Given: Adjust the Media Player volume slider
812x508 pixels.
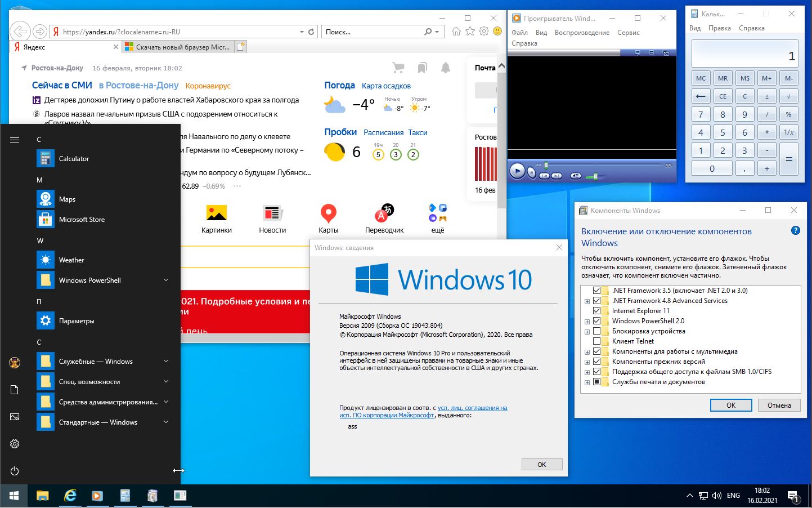Looking at the screenshot, I should coord(595,176).
